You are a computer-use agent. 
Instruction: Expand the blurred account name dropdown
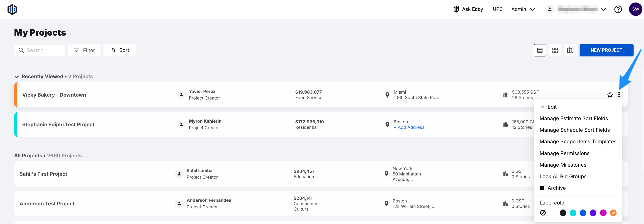pyautogui.click(x=603, y=10)
